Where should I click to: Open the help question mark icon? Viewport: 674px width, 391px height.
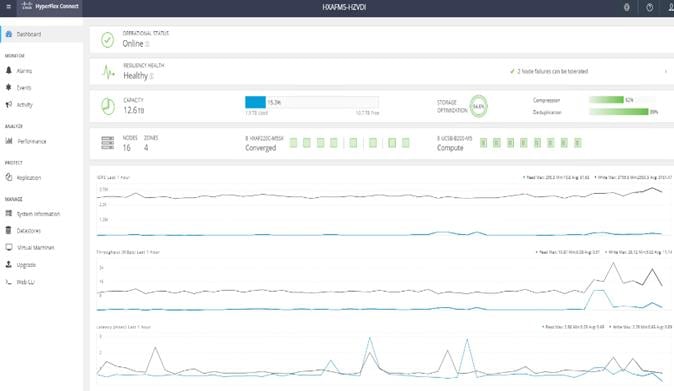coord(649,7)
